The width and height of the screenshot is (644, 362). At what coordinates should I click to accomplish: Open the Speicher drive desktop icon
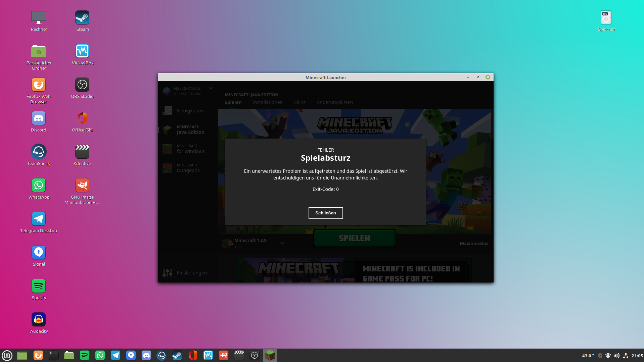pyautogui.click(x=606, y=21)
